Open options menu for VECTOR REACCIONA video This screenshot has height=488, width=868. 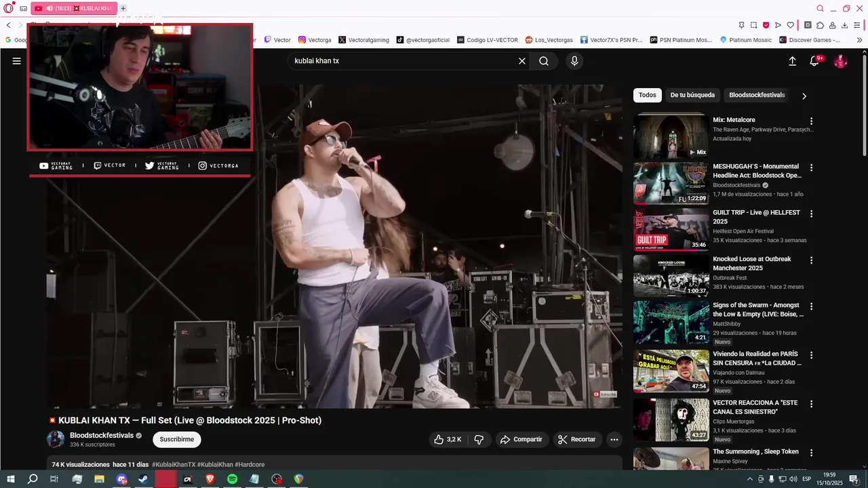(x=811, y=404)
